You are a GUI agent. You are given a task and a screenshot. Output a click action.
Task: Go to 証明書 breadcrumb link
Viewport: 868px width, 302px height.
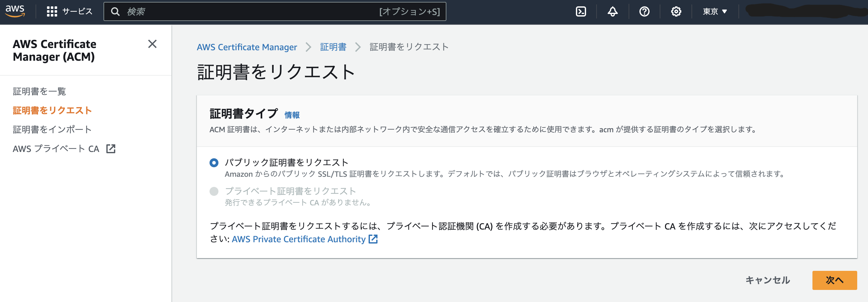[333, 47]
